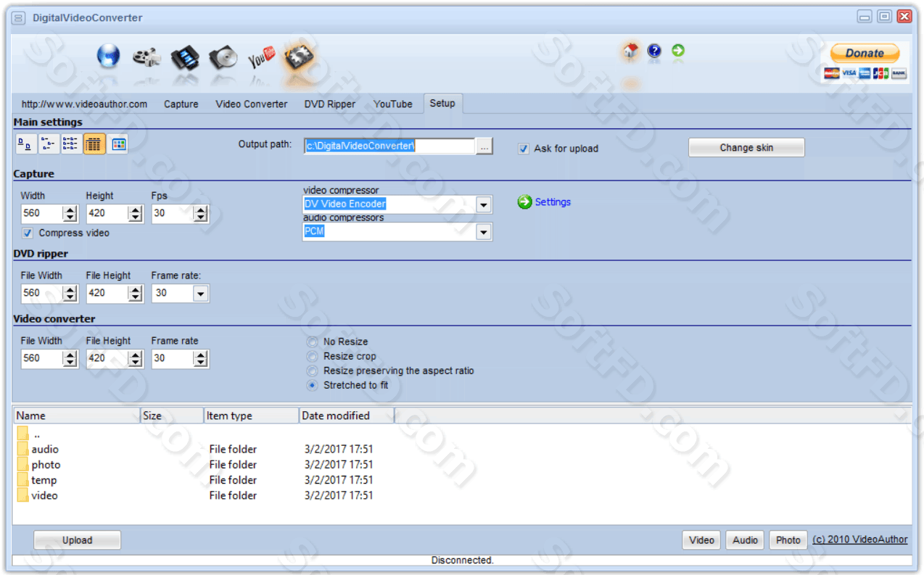Viewport: 924px width, 575px height.
Task: Click the Video converter File Height field
Action: [x=107, y=358]
